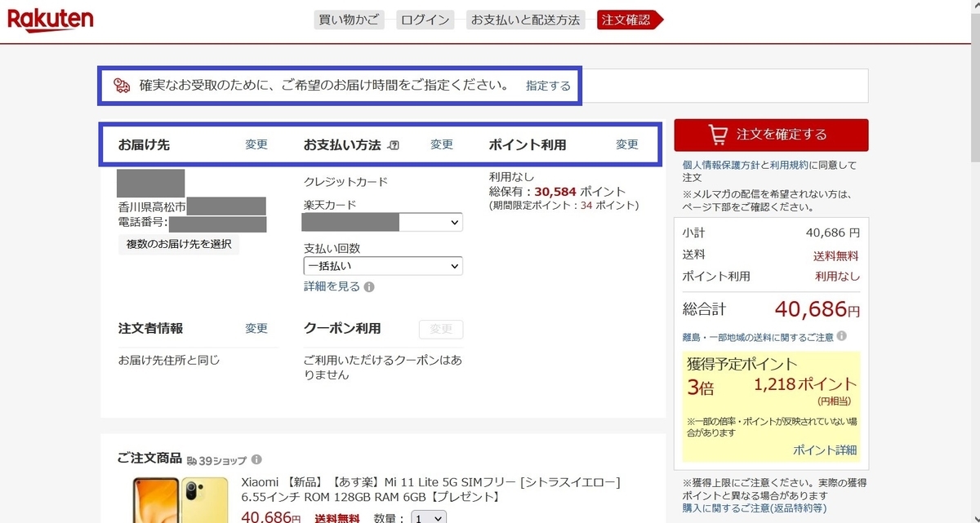
Task: Click ご利用いただけるクーポンはありません text
Action: coord(382,367)
